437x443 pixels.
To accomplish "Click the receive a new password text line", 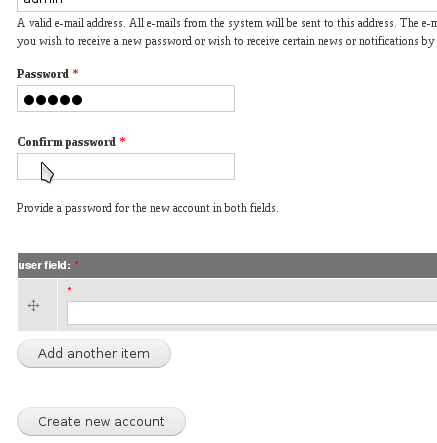I will (x=227, y=41).
